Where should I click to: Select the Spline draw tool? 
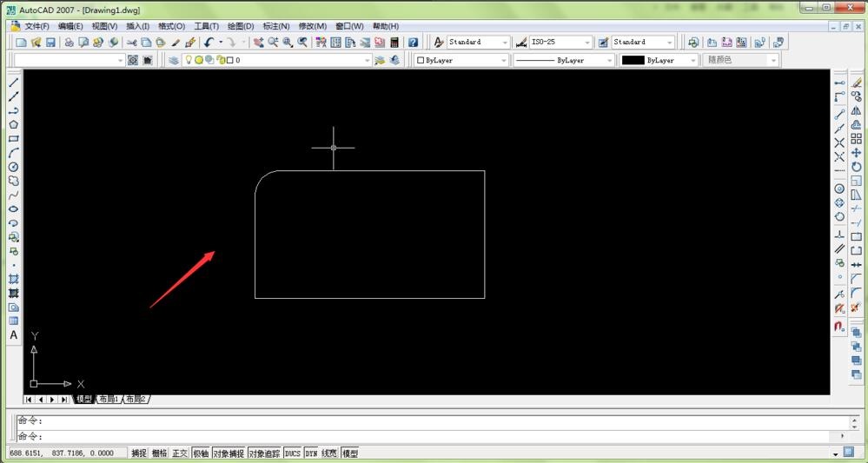pos(14,195)
